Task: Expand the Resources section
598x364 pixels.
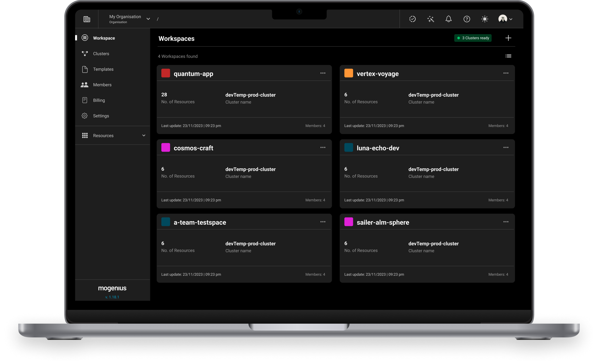Action: pos(144,135)
